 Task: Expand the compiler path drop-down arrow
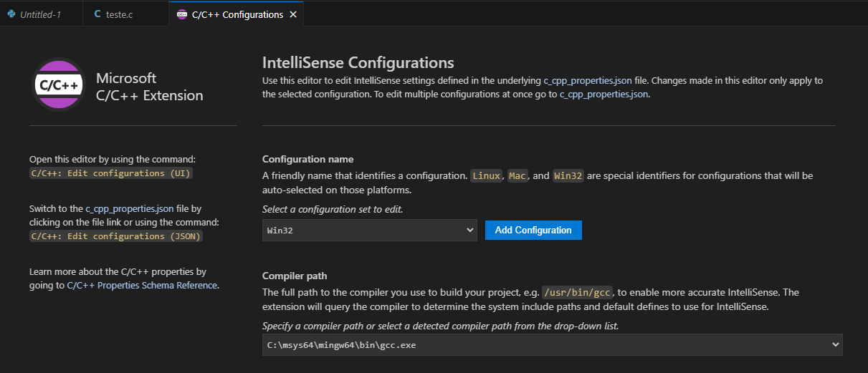point(834,344)
